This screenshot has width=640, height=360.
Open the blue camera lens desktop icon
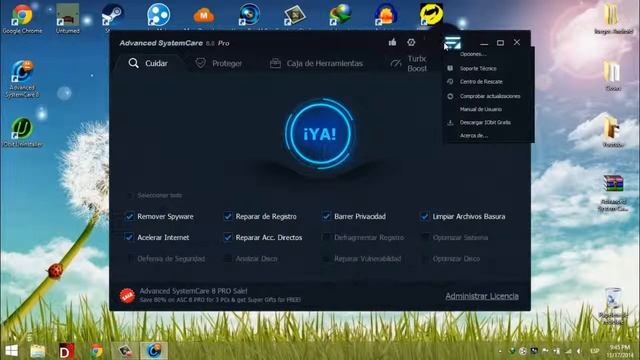point(249,15)
